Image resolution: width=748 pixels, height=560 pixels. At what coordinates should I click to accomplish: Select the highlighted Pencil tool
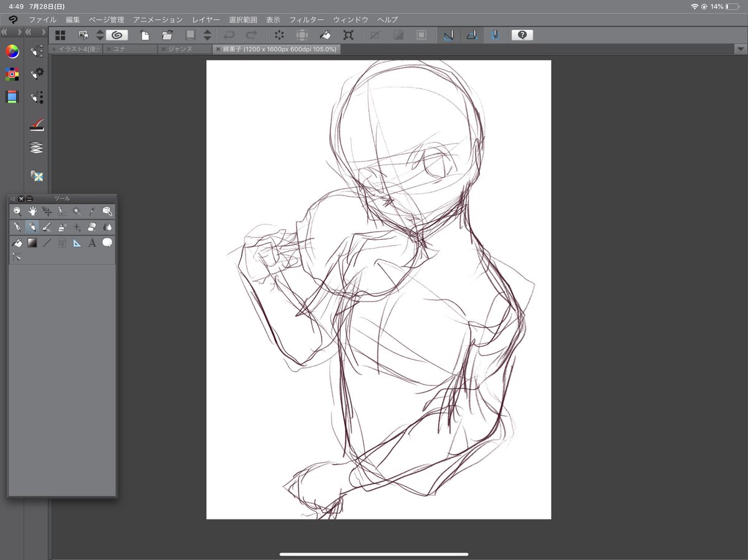coord(32,227)
